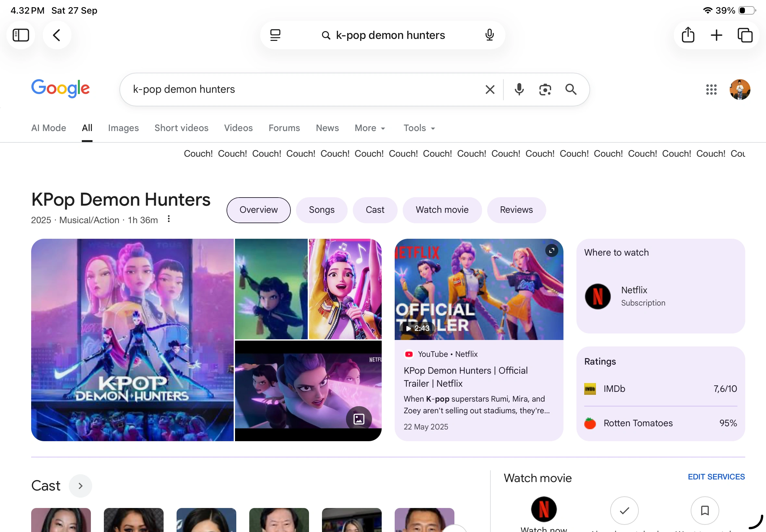Open the Tools dropdown
Image resolution: width=766 pixels, height=532 pixels.
418,128
